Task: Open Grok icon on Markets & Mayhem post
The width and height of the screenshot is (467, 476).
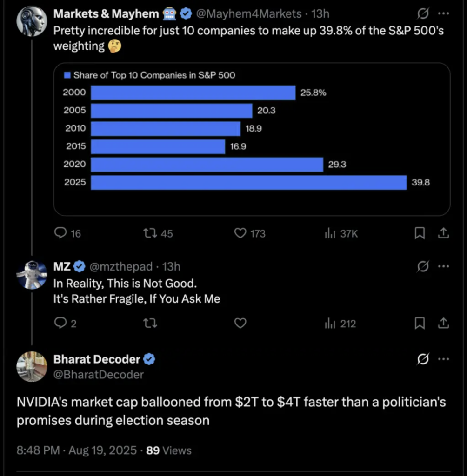Action: click(x=423, y=13)
